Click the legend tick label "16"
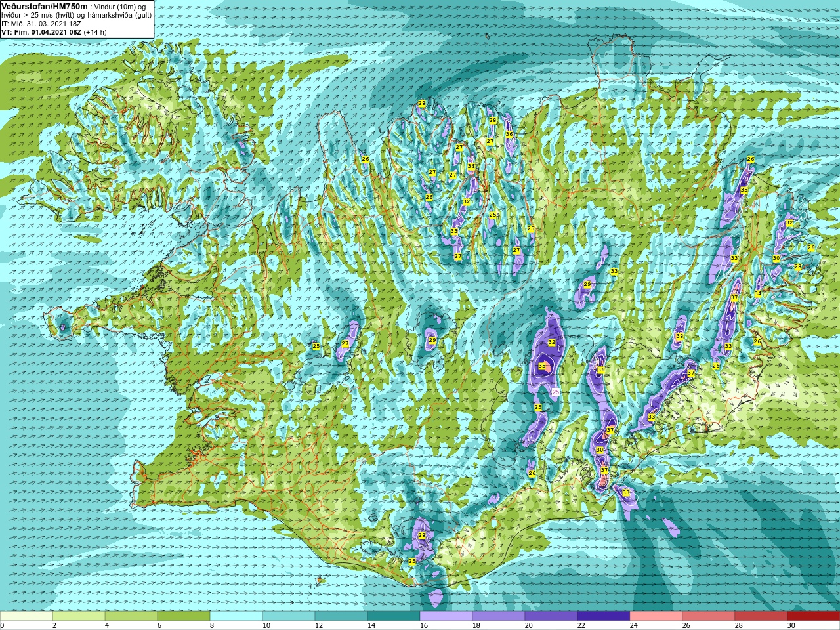Image resolution: width=840 pixels, height=630 pixels. point(423,626)
